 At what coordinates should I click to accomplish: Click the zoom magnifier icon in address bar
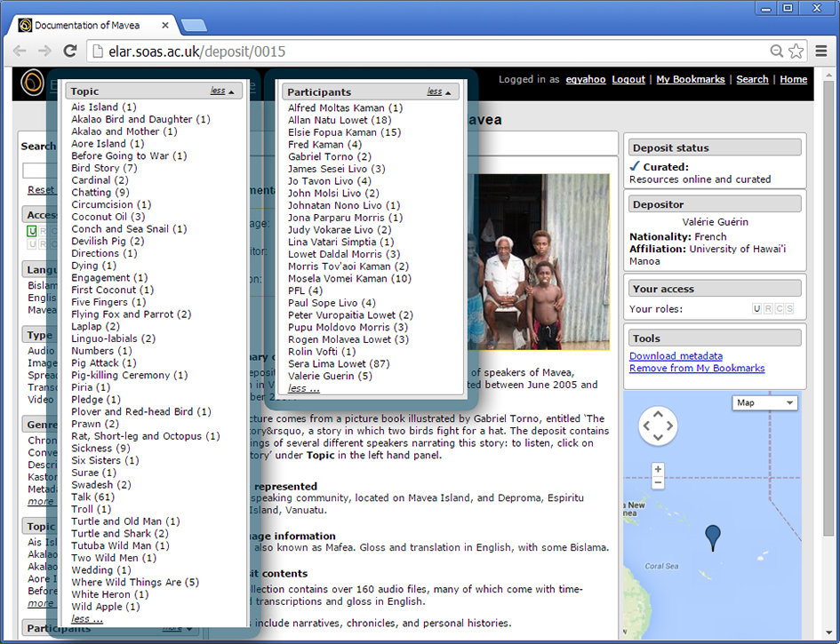pyautogui.click(x=776, y=51)
